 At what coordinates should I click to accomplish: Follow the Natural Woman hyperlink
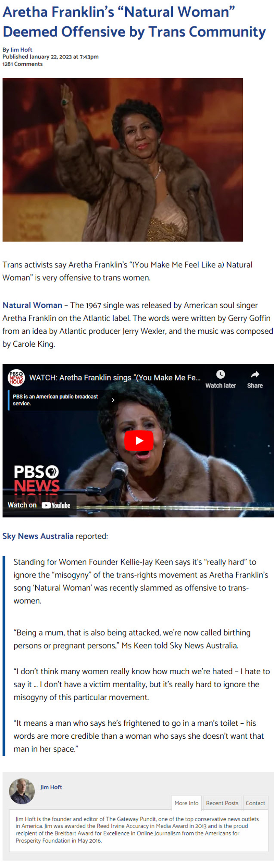coord(32,305)
